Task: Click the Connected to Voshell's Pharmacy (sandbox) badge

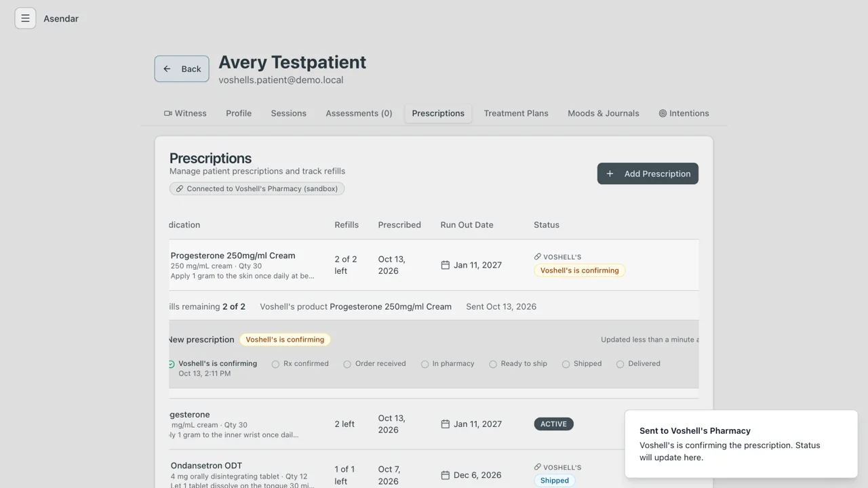Action: (x=257, y=188)
